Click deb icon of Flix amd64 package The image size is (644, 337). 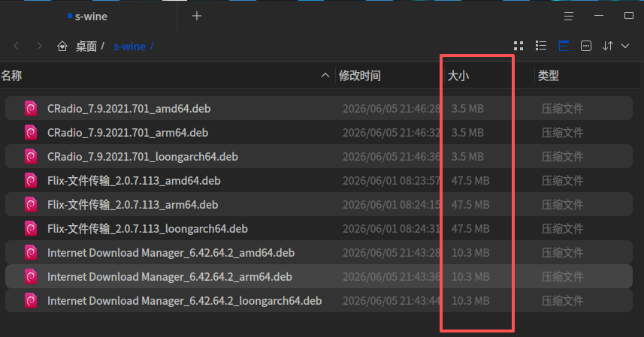pos(31,180)
